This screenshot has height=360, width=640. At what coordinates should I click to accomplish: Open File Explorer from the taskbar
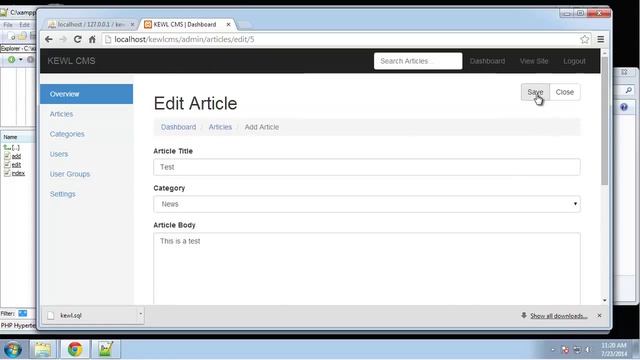42,350
